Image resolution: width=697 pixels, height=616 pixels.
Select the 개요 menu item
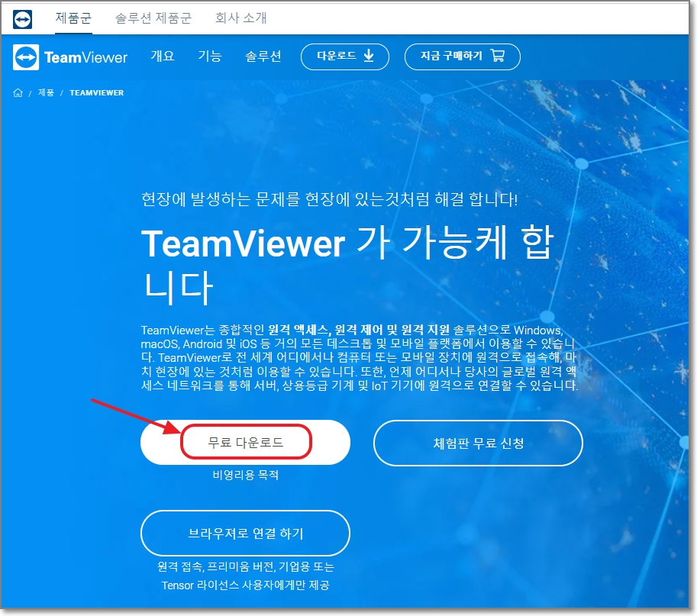pos(163,56)
